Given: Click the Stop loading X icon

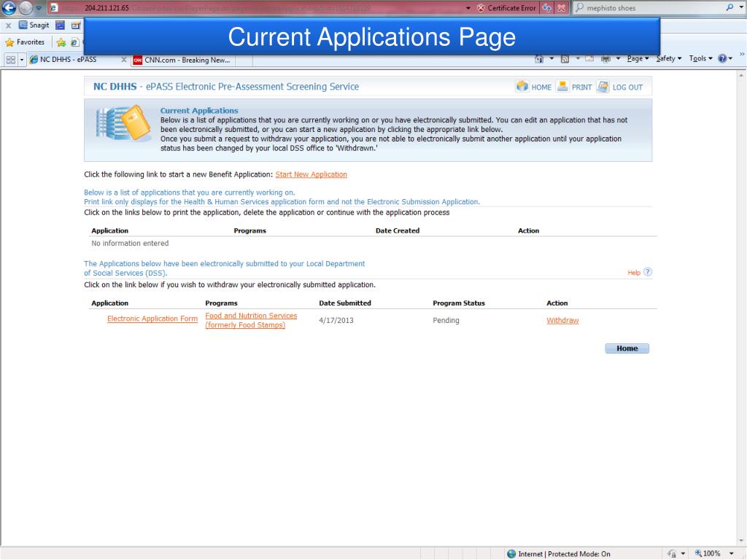Looking at the screenshot, I should point(562,8).
